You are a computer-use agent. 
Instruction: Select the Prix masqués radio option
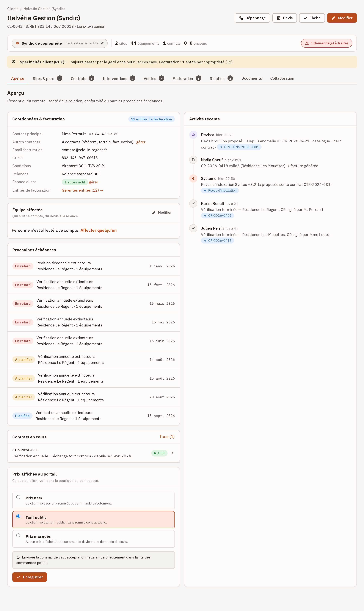tap(18, 535)
